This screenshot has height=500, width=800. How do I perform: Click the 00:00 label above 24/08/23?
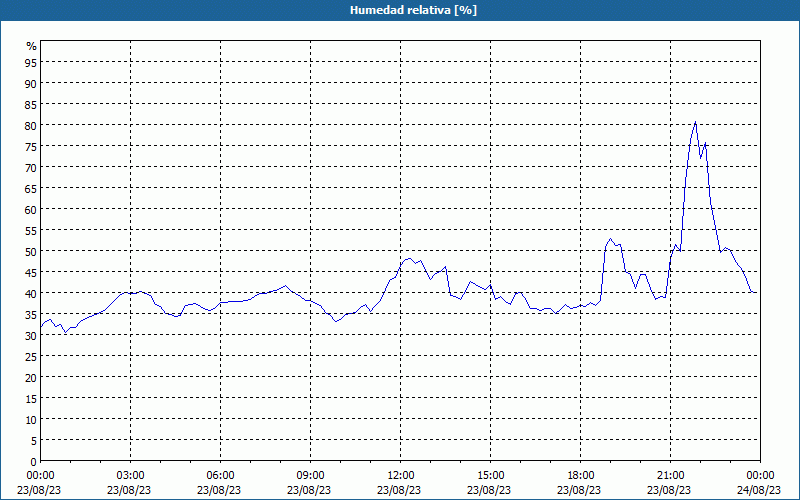760,476
